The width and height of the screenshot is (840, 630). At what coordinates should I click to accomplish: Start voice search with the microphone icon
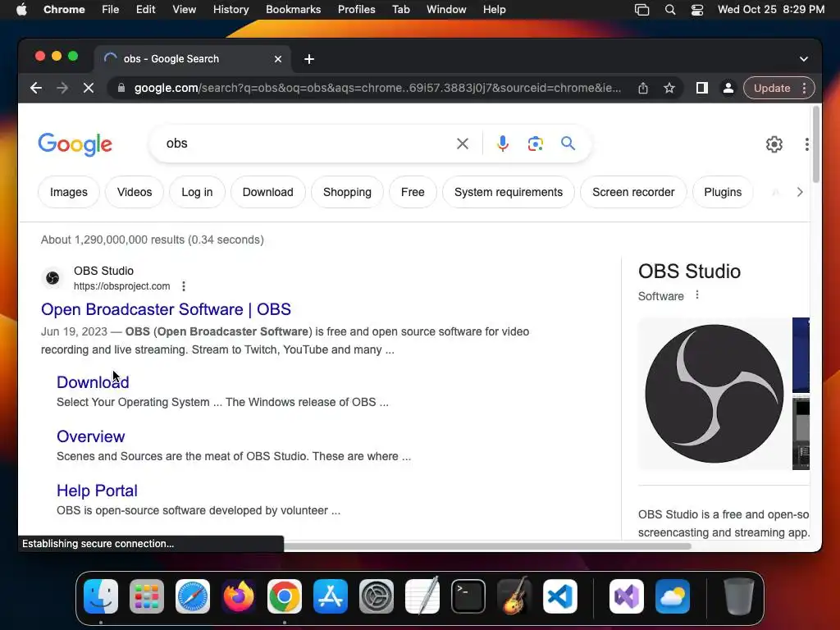tap(503, 144)
